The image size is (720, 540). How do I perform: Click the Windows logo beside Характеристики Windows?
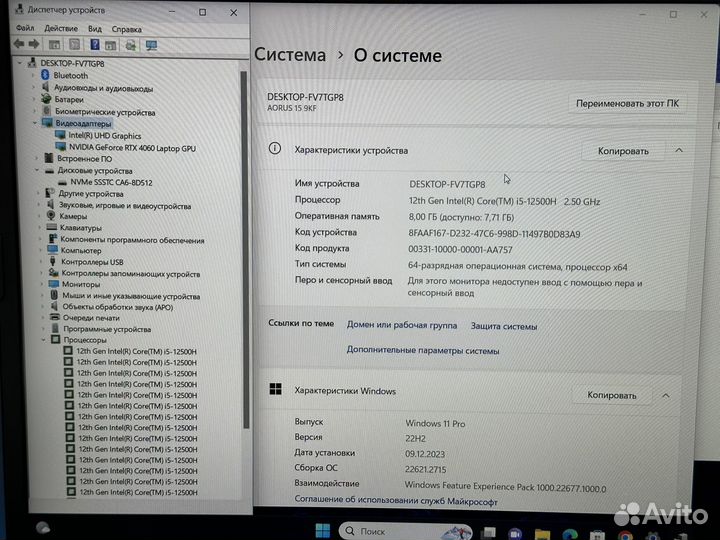click(x=276, y=389)
